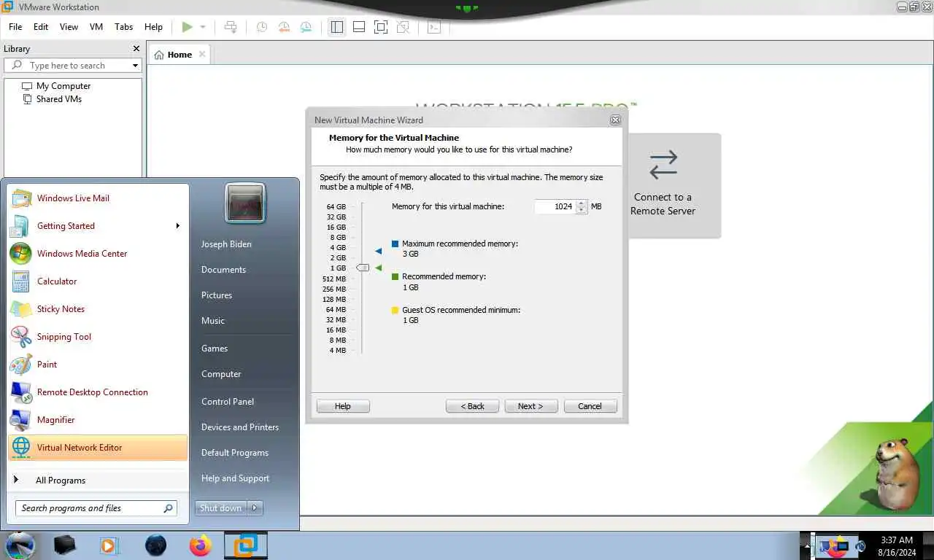Expand the Getting Started submenu arrow

point(177,225)
